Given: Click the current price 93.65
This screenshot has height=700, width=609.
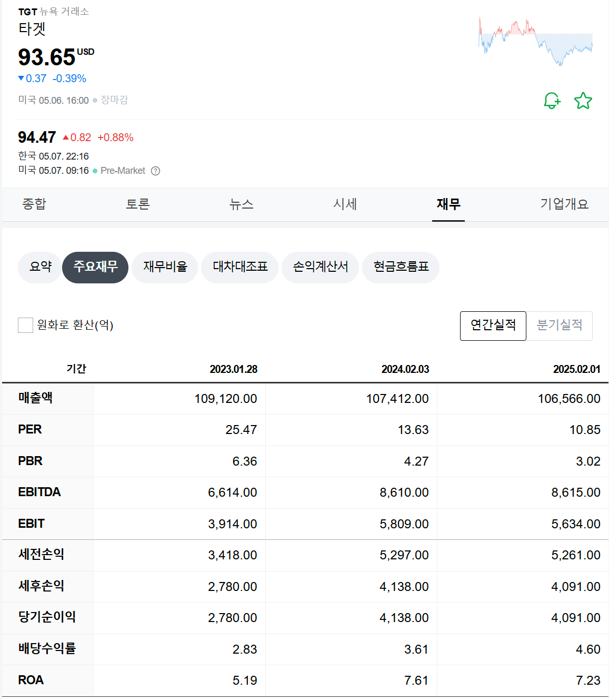Looking at the screenshot, I should [x=47, y=57].
